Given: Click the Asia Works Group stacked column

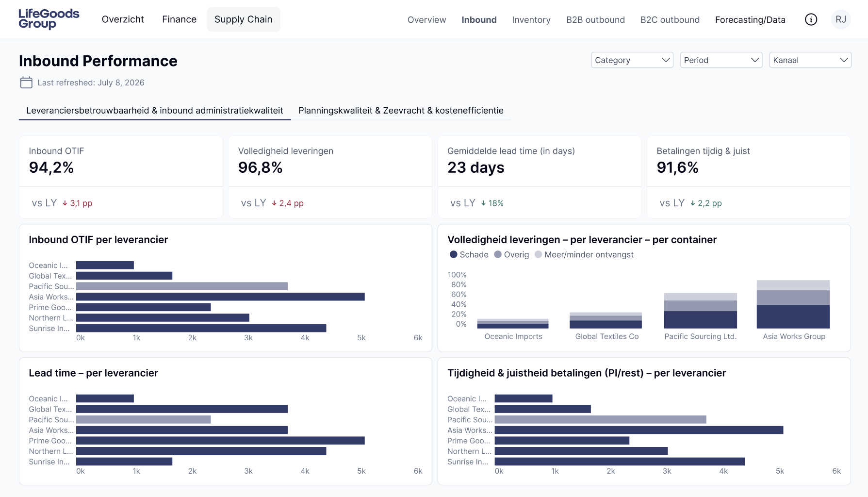Looking at the screenshot, I should [x=793, y=304].
